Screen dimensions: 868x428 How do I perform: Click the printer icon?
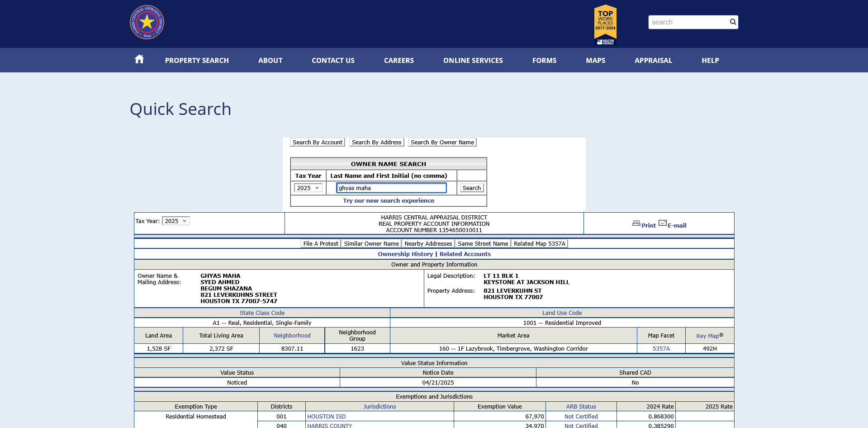tap(636, 224)
